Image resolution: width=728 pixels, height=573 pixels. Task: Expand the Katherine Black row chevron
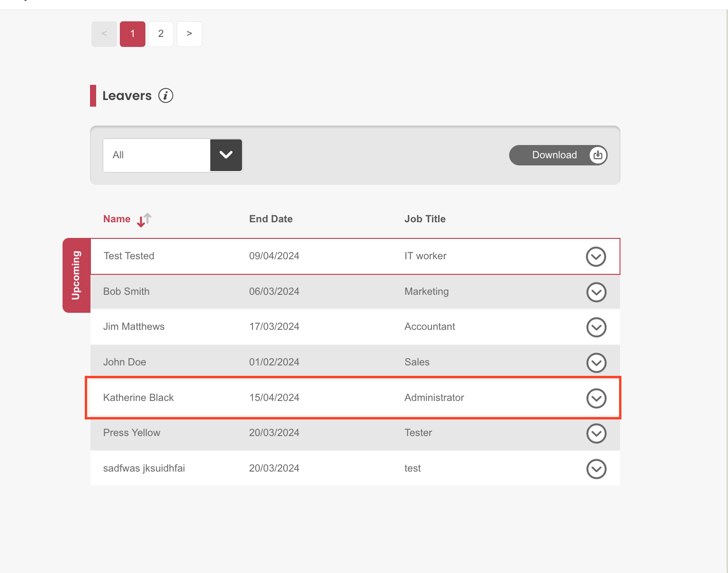596,398
